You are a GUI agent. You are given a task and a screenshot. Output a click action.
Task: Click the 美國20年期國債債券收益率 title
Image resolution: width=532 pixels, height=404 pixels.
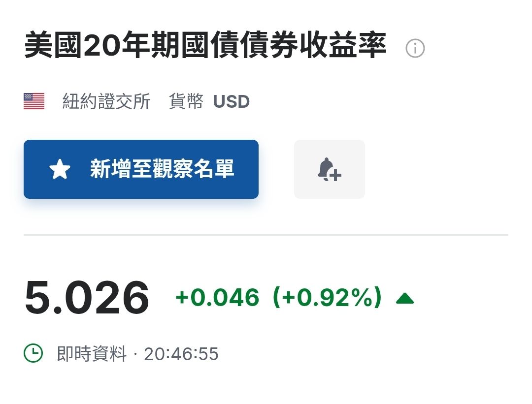[x=205, y=45]
